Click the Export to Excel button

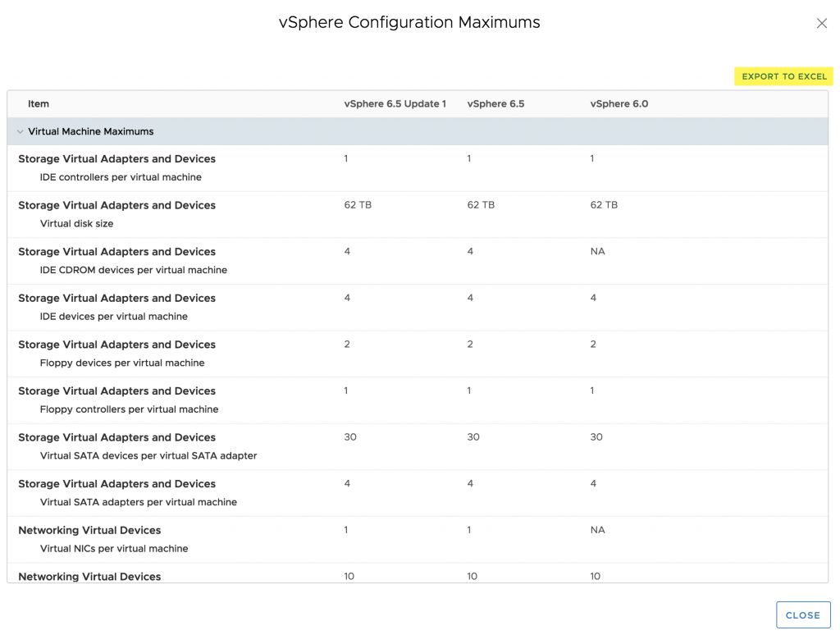pos(783,75)
